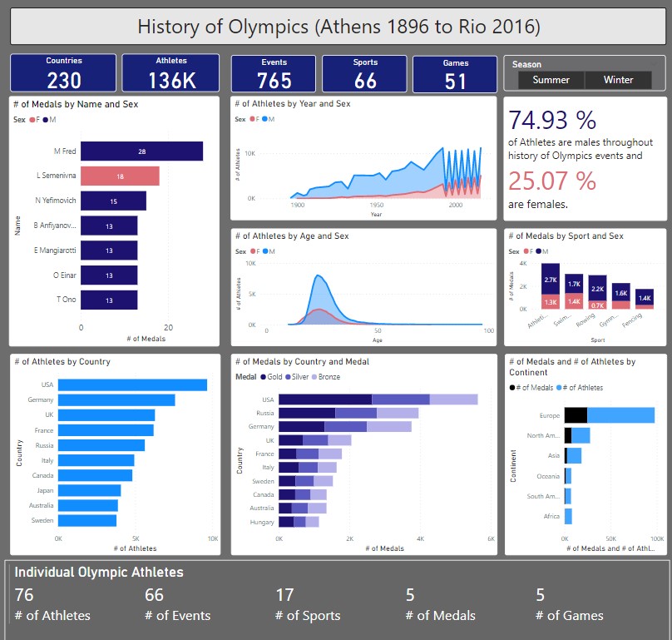Click M legend dot in Athletes by Year chart
This screenshot has width=672, height=640.
pyautogui.click(x=265, y=120)
